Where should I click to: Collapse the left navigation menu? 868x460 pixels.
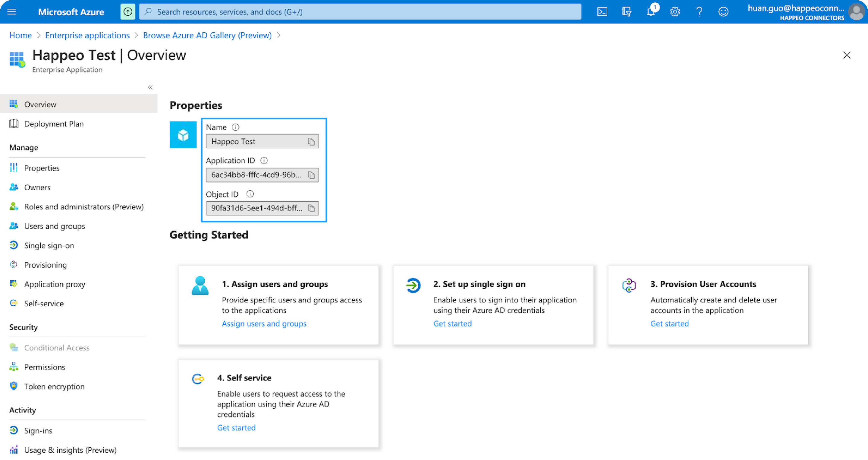tap(150, 87)
